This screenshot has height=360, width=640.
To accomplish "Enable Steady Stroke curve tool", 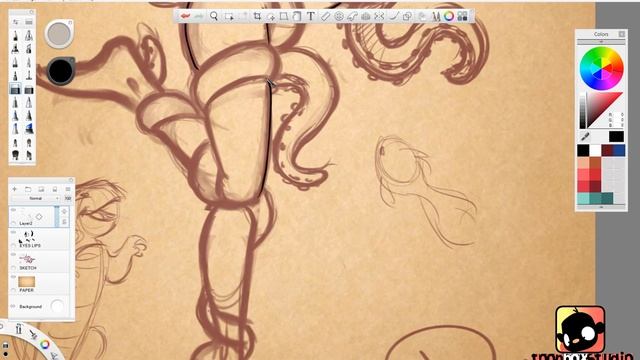I will click(x=393, y=16).
